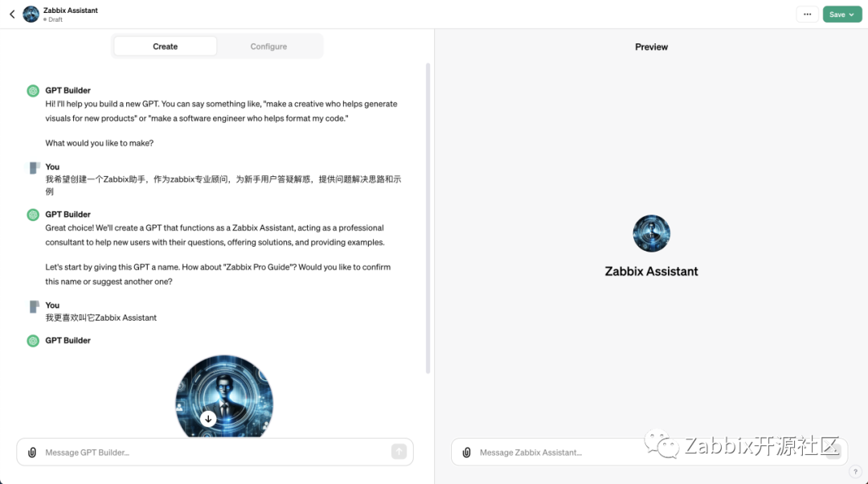Click the 'Preview' heading text
Image resolution: width=868 pixels, height=484 pixels.
[x=651, y=47]
